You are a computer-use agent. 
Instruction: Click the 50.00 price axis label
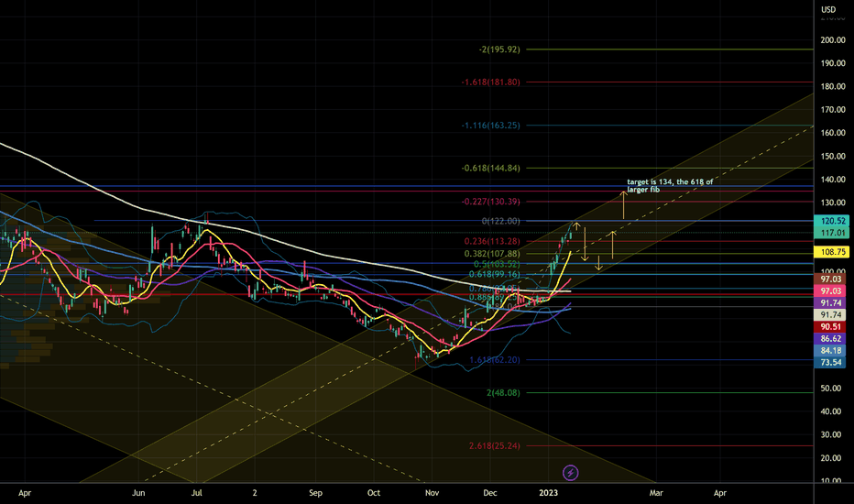tap(833, 389)
